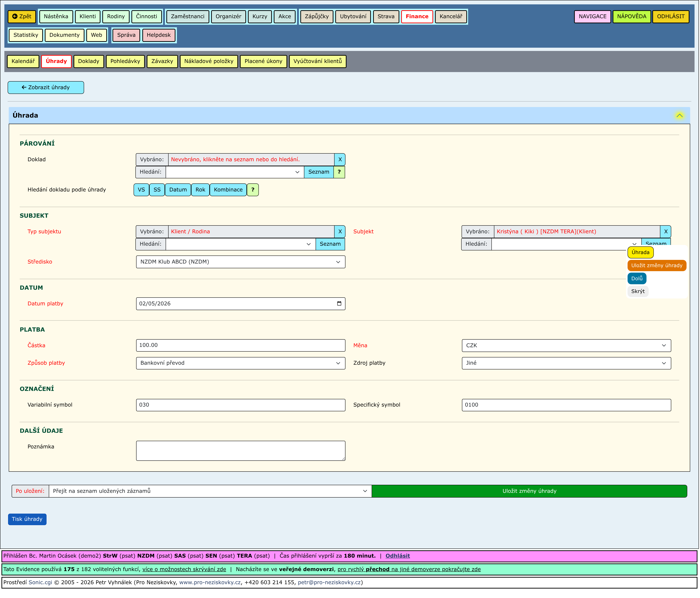Expand the Po uložení action dropdown

pyautogui.click(x=209, y=491)
